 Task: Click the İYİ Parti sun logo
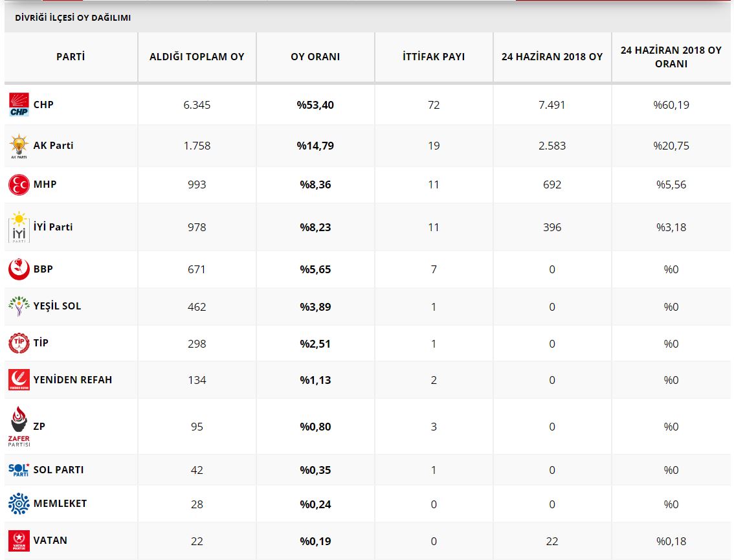click(x=19, y=227)
